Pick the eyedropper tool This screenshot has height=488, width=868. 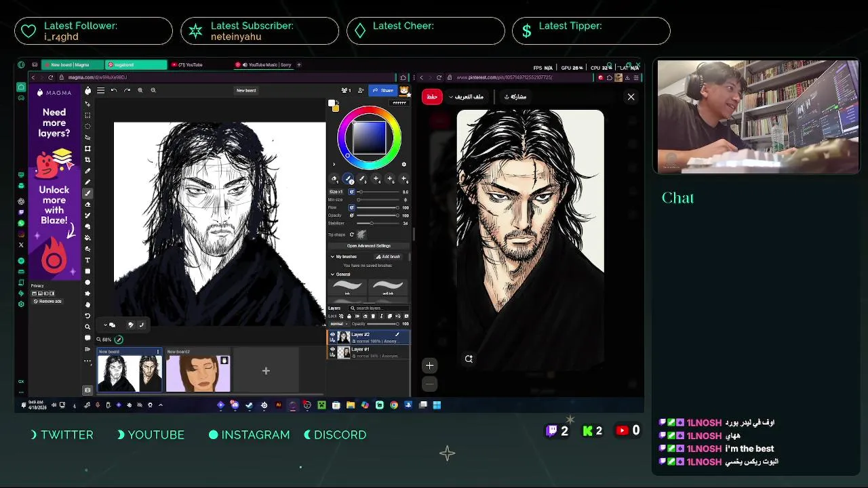click(x=87, y=171)
